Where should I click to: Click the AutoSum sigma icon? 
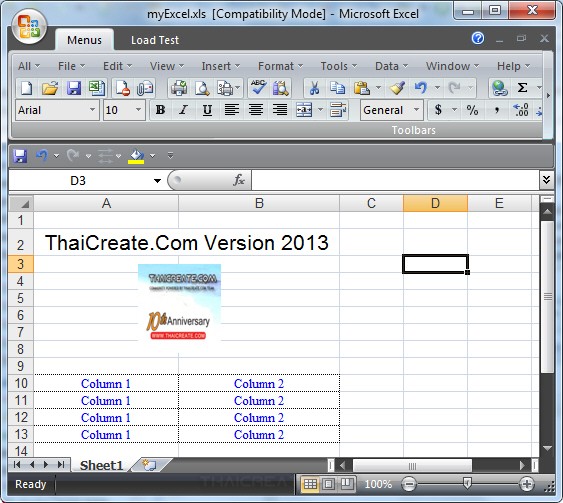coord(522,88)
